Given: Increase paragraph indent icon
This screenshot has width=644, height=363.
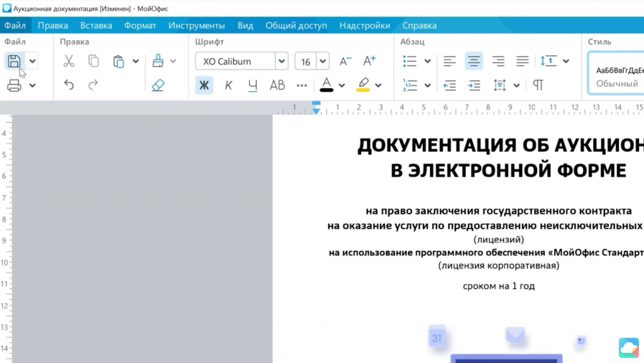Looking at the screenshot, I should 474,85.
